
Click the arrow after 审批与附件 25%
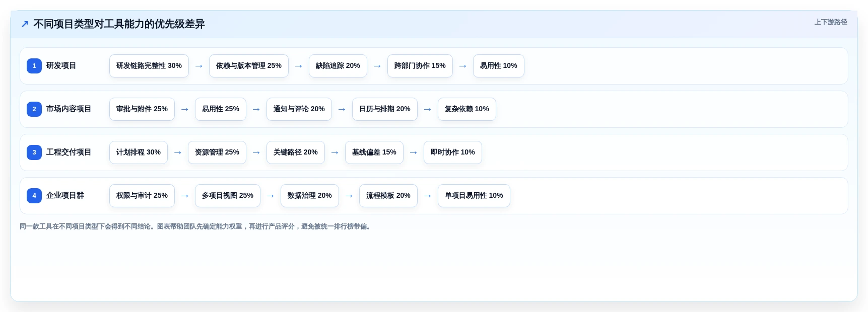pos(185,109)
